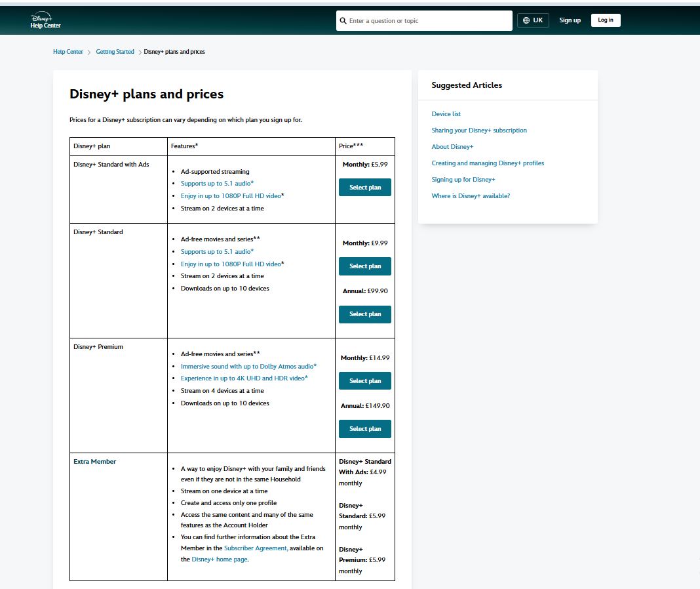Open 1080P Full HD link under Standard with Ads

232,195
